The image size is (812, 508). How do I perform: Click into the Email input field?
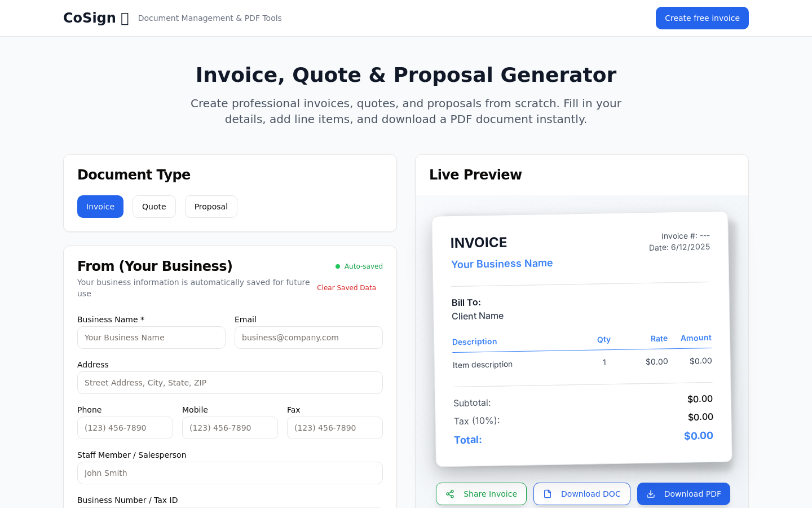pos(308,338)
